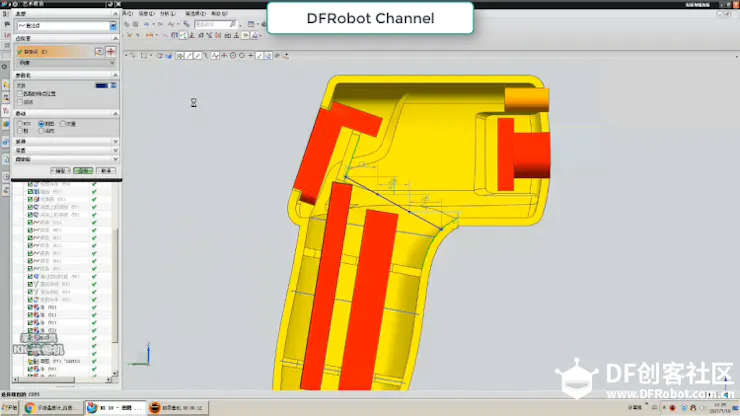Click the window layout icon right of command finder
Viewport: 740px width, 416px height.
click(x=251, y=24)
